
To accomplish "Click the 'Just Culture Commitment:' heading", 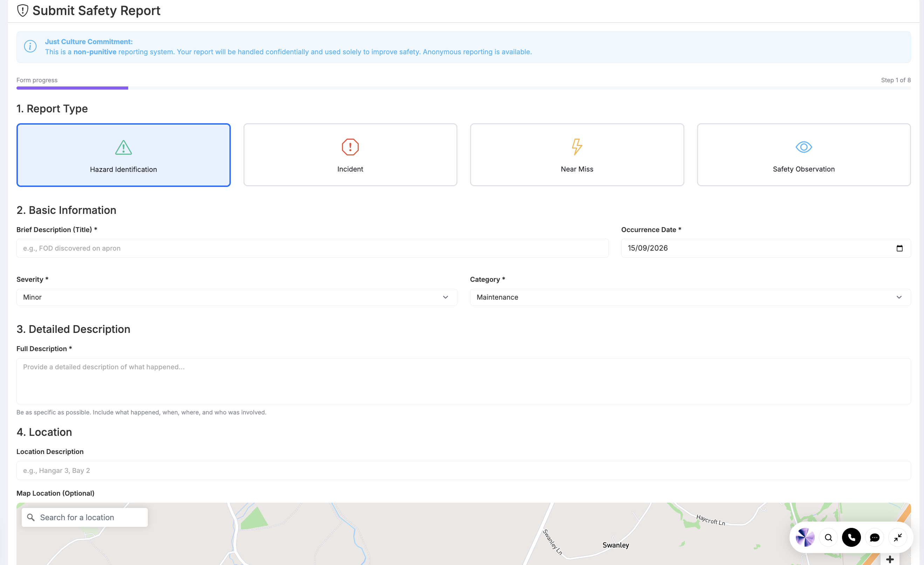I will (89, 42).
